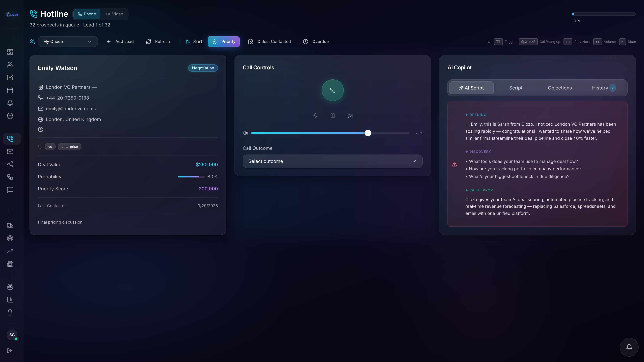Switch hotline mode to Video
This screenshot has height=362, width=644.
[115, 14]
